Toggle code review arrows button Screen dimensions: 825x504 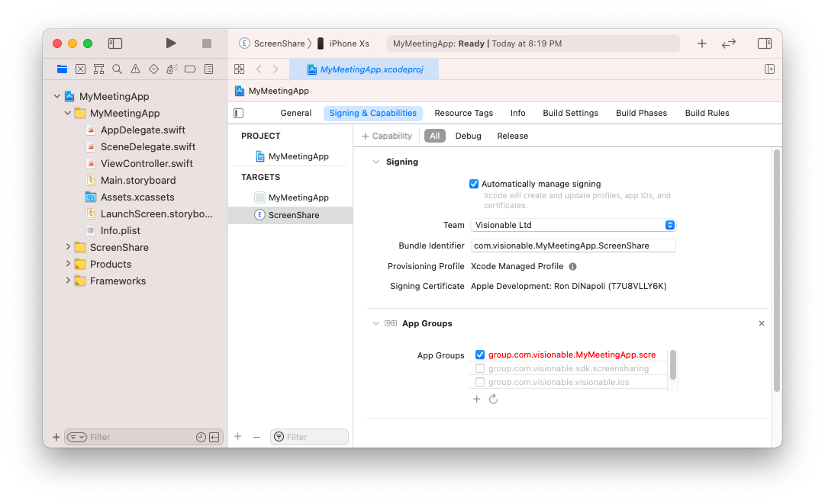[729, 43]
